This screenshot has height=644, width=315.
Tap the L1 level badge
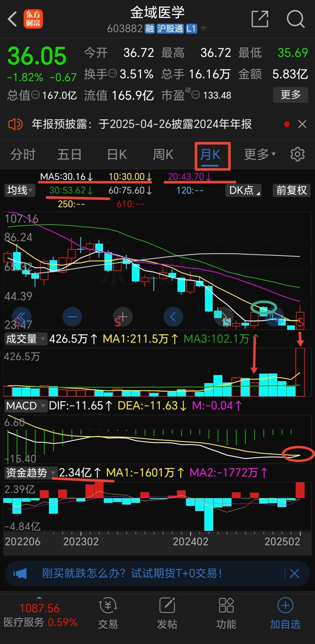click(191, 29)
